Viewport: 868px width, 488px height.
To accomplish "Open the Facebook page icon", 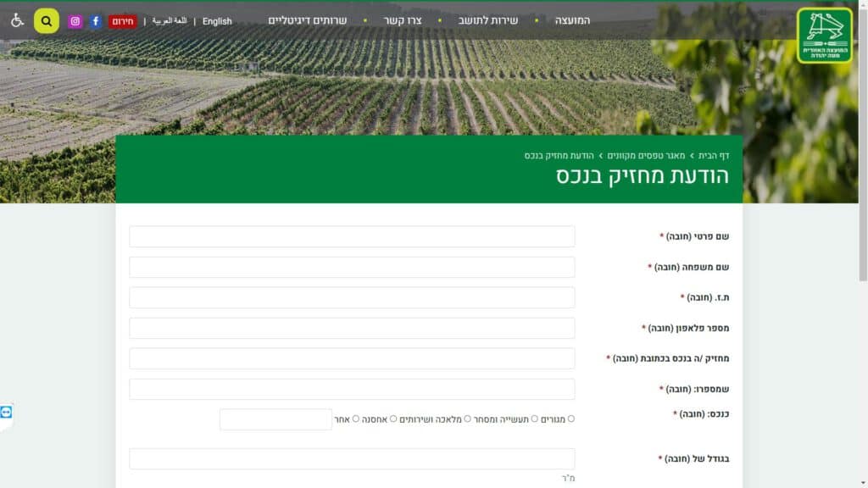I will click(x=96, y=21).
